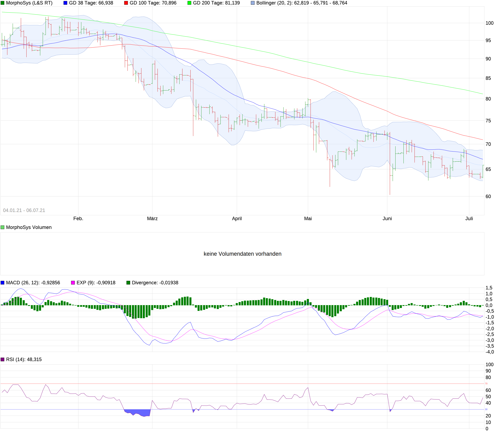Click the date range 04.01.21 - 06.07.21
Image resolution: width=504 pixels, height=434 pixels.
click(24, 210)
